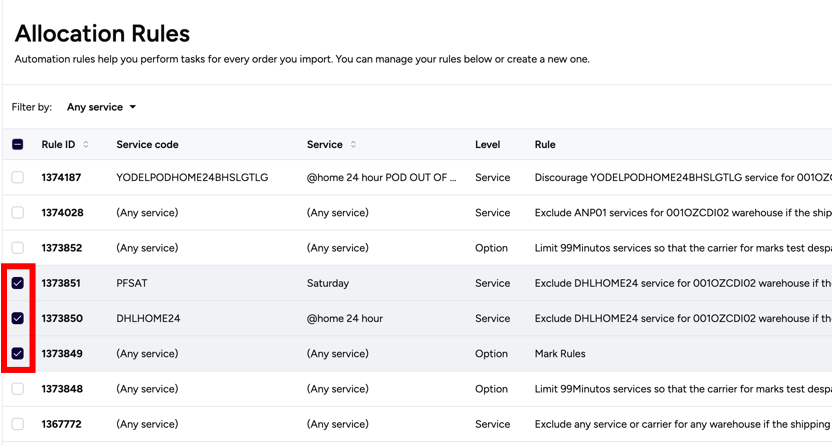Click Exclude DHLHOME24 rule text in PFSAT row
Image resolution: width=832 pixels, height=446 pixels.
click(x=683, y=283)
